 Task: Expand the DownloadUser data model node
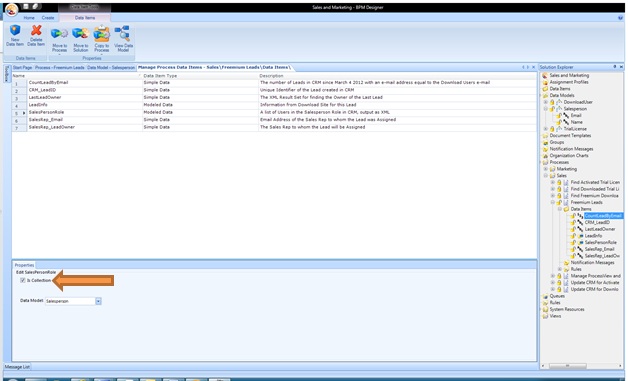[x=545, y=102]
